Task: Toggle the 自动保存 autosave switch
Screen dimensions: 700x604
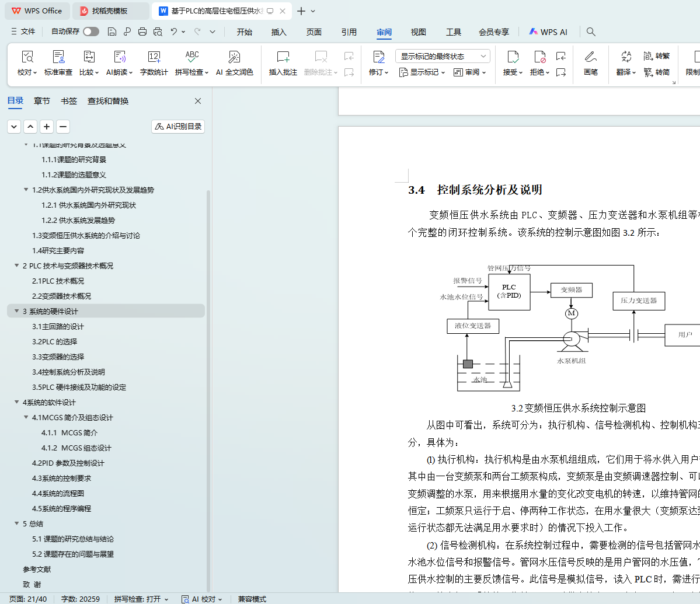Action: point(90,32)
